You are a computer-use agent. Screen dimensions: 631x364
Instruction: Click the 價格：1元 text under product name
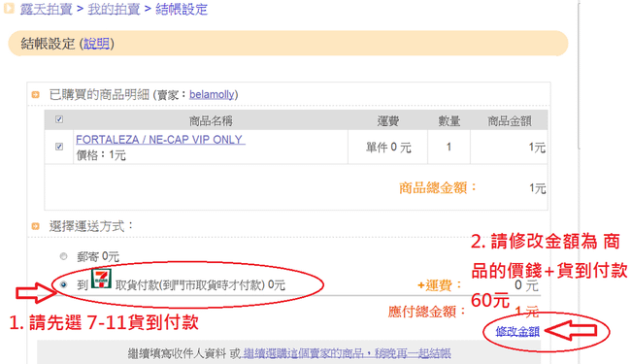pos(101,155)
